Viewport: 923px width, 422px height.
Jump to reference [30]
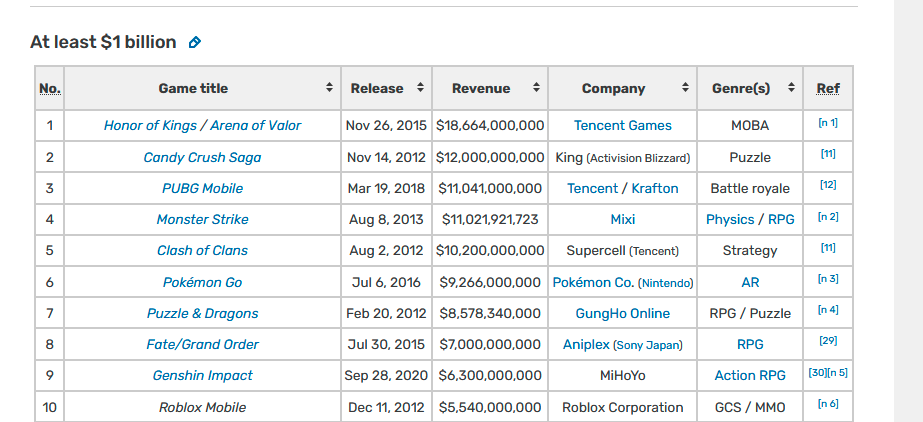pyautogui.click(x=818, y=373)
